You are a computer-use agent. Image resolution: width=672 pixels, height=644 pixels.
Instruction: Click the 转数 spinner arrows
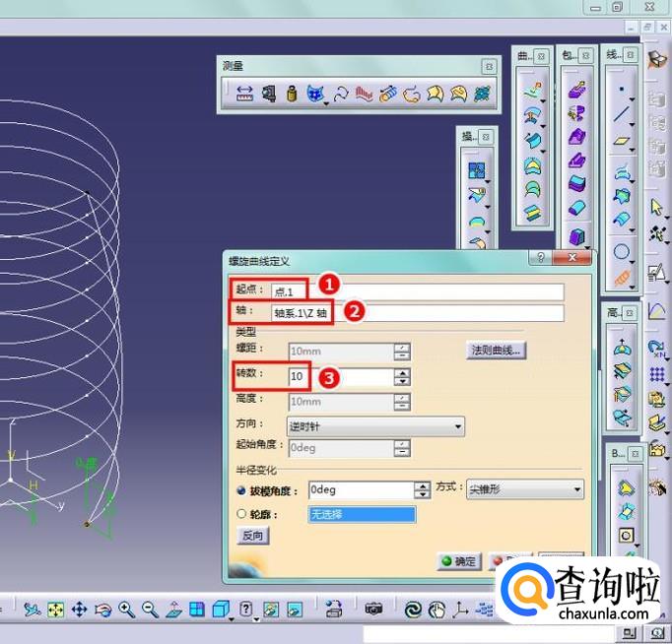tap(402, 377)
